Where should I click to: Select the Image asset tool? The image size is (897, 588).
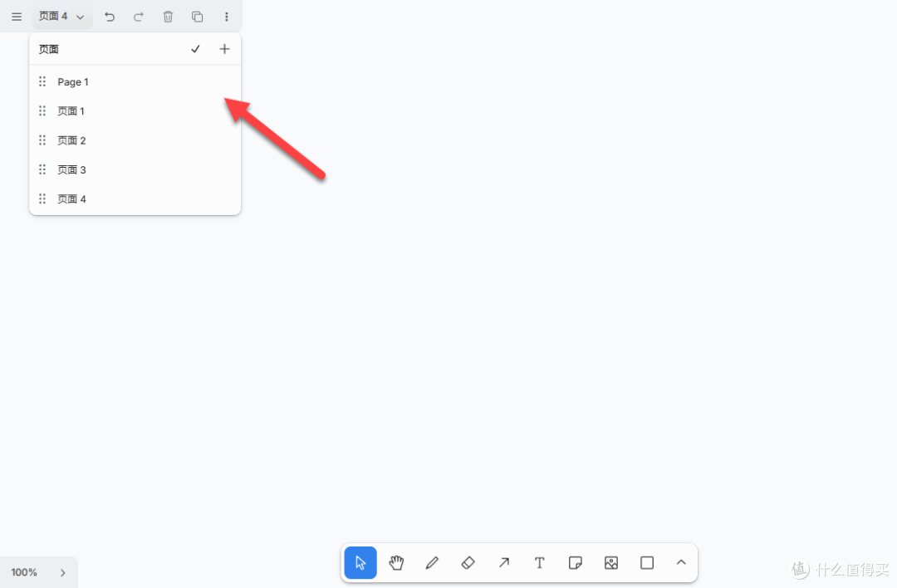pos(611,563)
